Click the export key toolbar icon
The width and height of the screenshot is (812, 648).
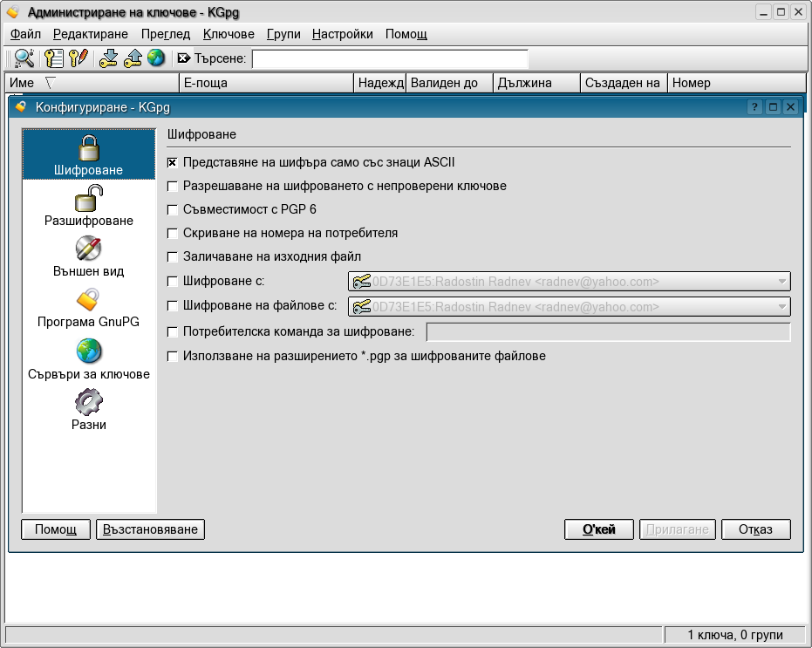[x=133, y=58]
